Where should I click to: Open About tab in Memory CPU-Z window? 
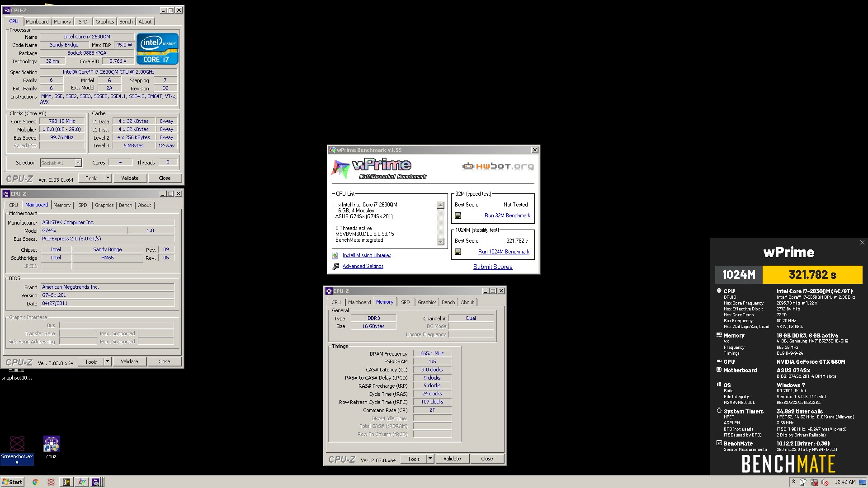(467, 302)
